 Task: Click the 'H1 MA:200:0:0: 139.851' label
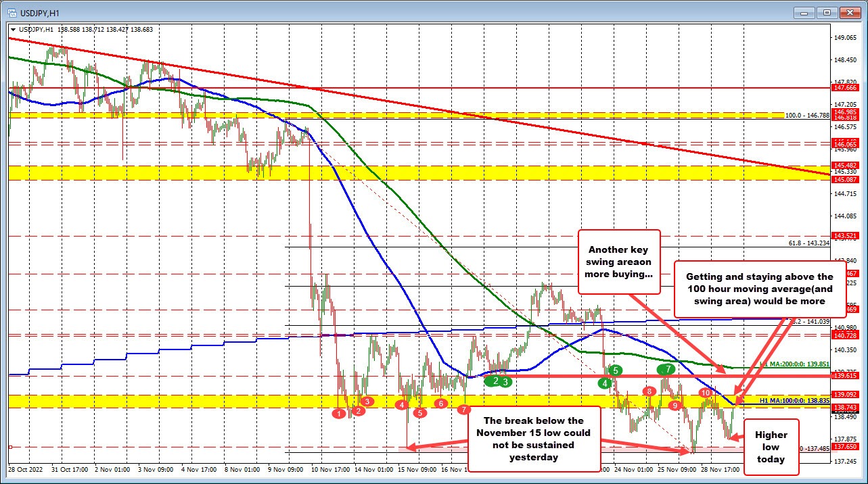point(794,364)
